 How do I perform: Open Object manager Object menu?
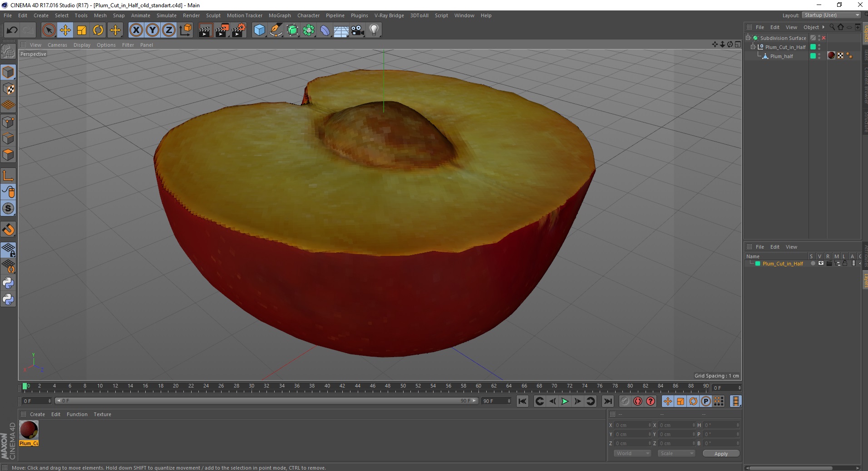click(x=811, y=27)
